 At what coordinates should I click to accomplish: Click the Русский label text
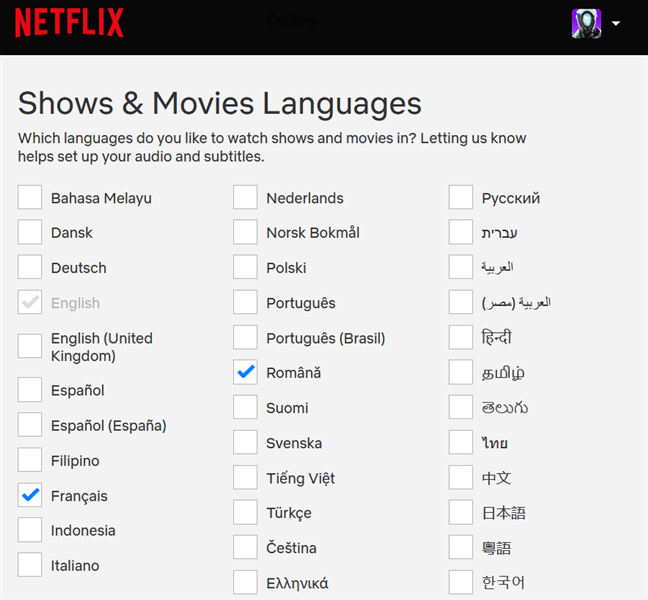(511, 198)
